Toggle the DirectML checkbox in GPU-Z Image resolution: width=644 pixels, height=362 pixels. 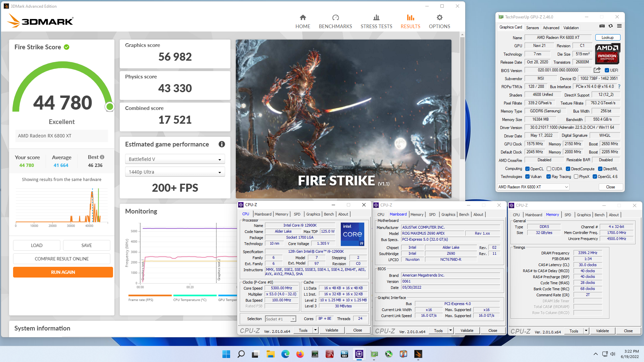[600, 169]
